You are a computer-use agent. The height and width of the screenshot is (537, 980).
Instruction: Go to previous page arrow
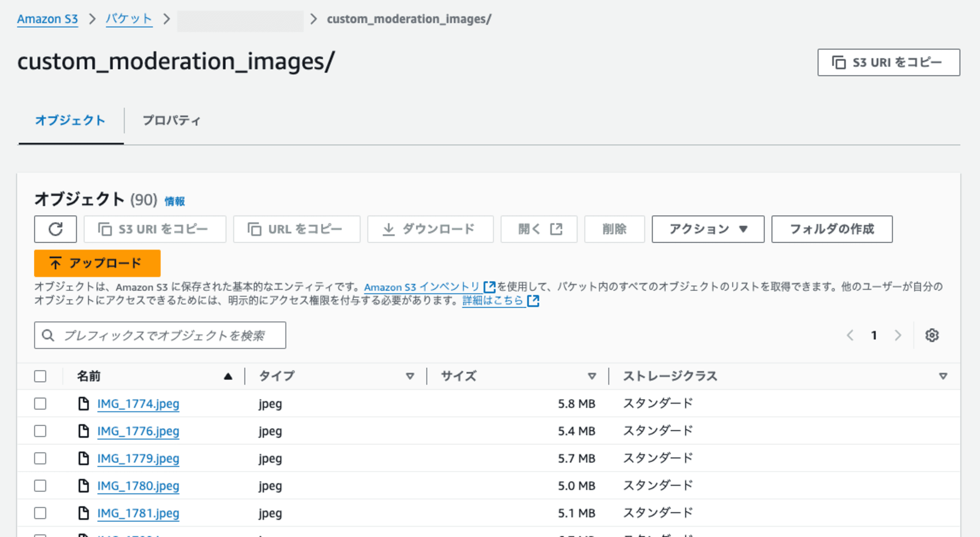tap(850, 335)
